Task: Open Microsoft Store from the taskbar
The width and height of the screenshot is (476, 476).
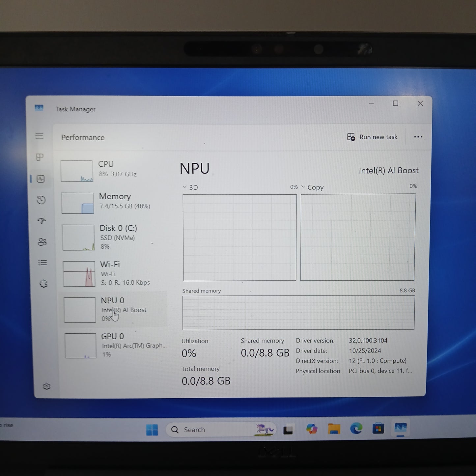Action: coord(378,428)
